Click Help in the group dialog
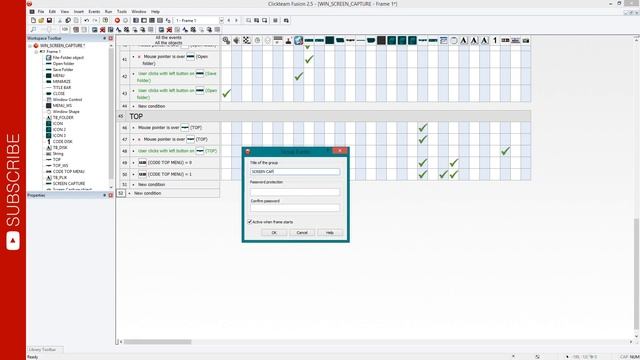640x360 pixels. 330,233
